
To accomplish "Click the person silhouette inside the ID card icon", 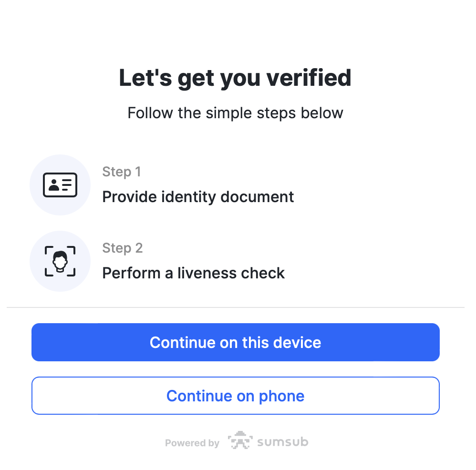I will click(53, 185).
